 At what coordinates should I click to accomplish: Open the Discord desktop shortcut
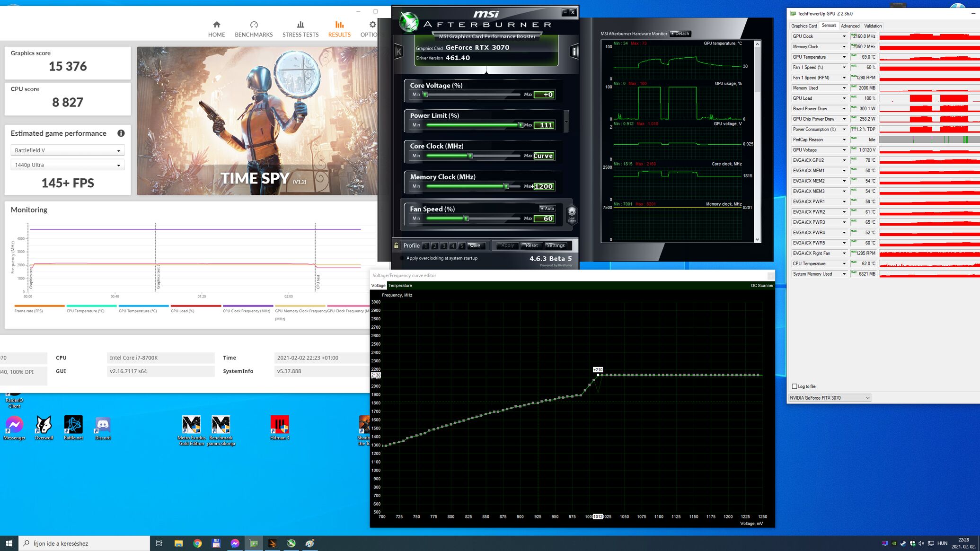pos(103,425)
